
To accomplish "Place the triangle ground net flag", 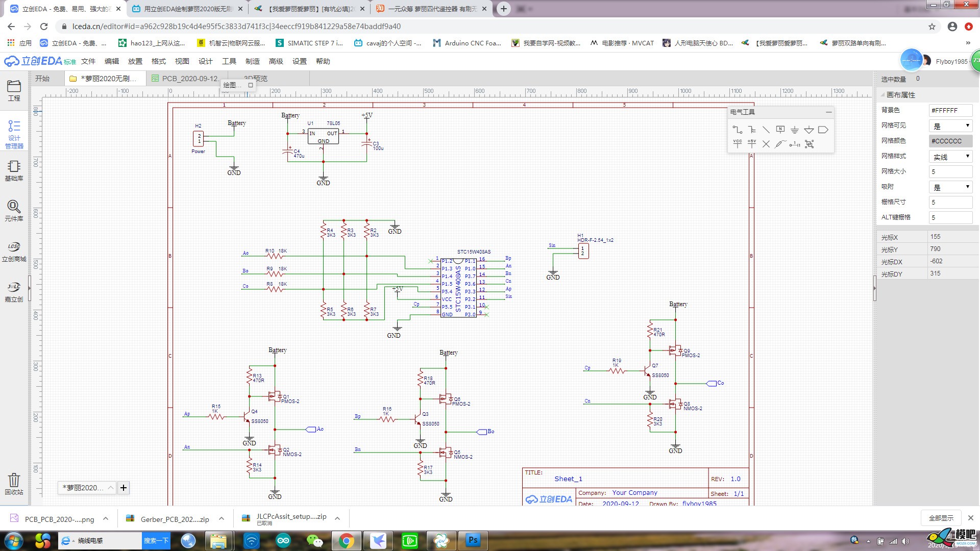I will tap(809, 130).
